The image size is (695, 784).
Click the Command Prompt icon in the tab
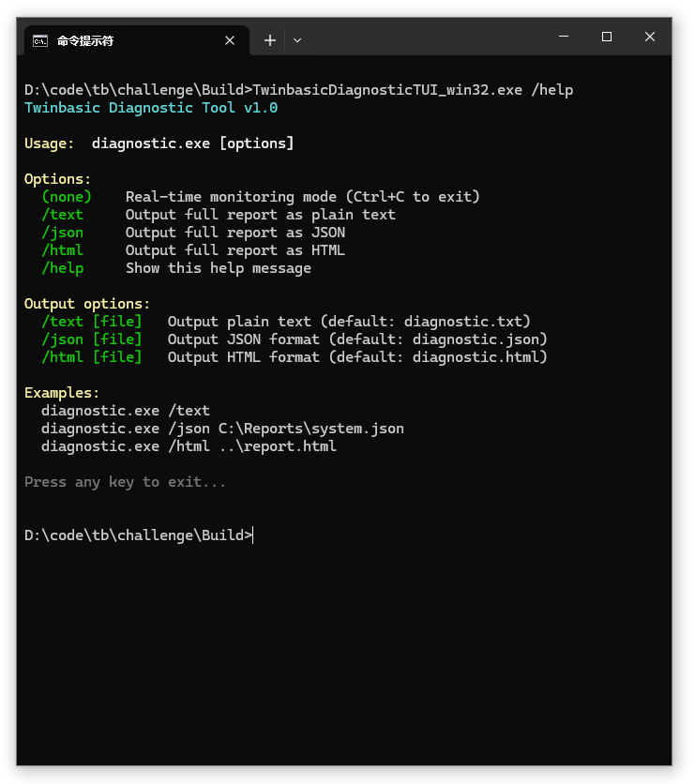[40, 40]
